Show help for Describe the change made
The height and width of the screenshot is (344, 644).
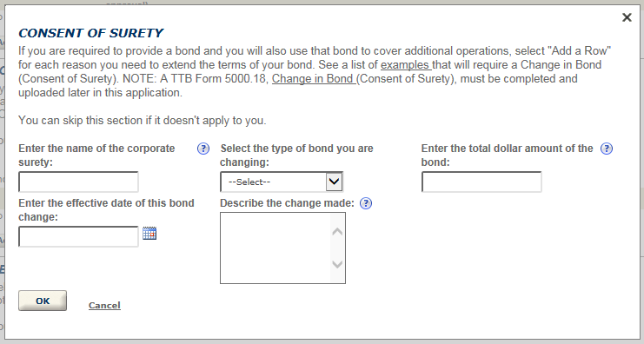(366, 203)
